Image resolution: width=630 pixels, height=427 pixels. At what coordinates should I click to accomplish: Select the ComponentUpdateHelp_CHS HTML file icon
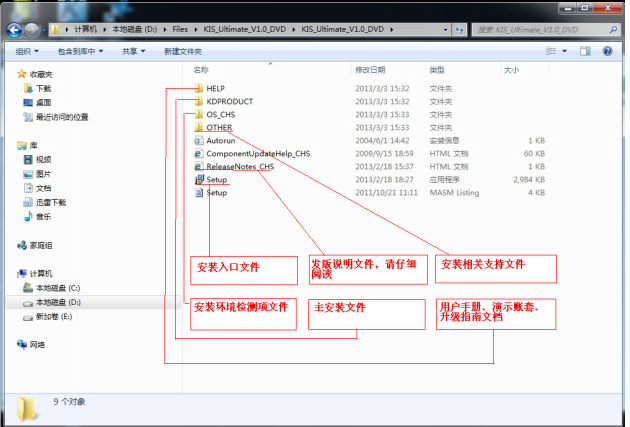[198, 153]
